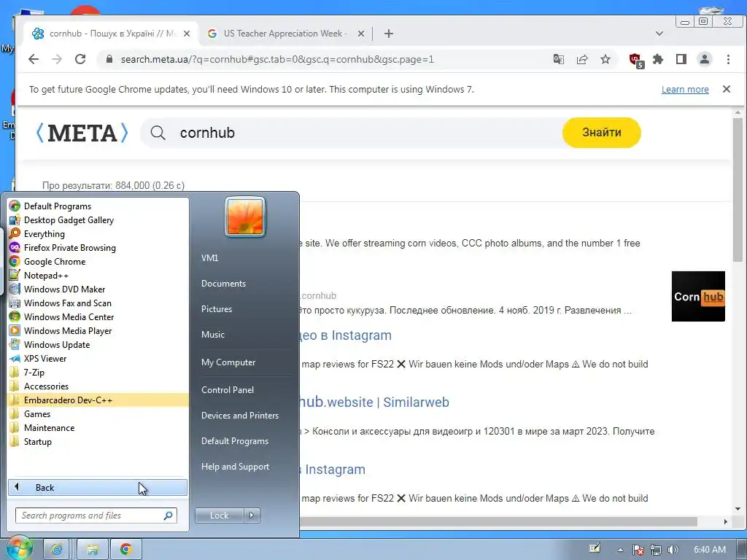Expand the Startup folder
This screenshot has width=747, height=560.
98,441
